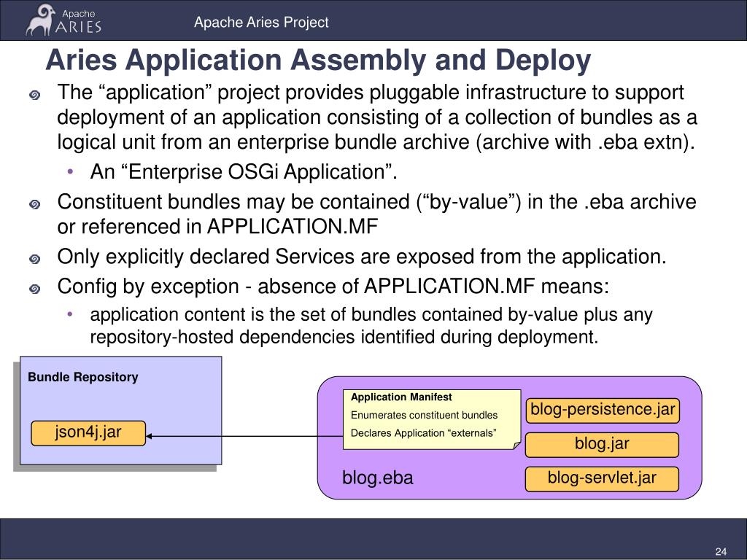Click the sub-bullet 'An "Enterprise OSGi Application".'
The height and width of the screenshot is (560, 747).
point(244,172)
